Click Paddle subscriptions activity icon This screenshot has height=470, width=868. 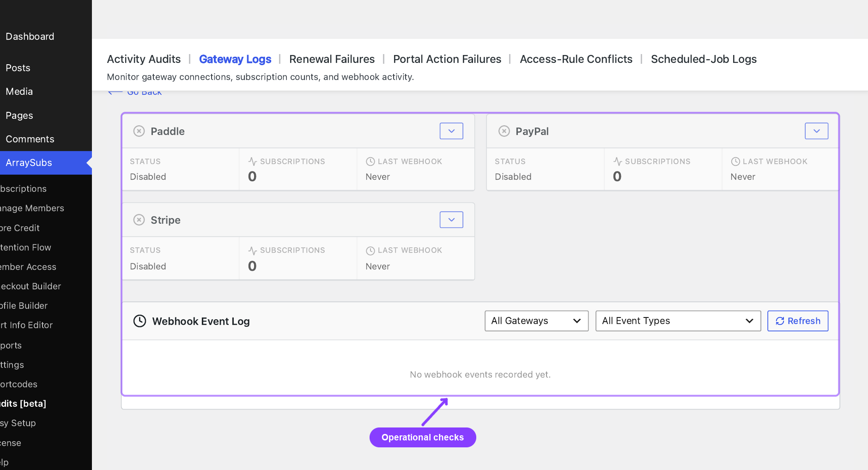pos(252,161)
